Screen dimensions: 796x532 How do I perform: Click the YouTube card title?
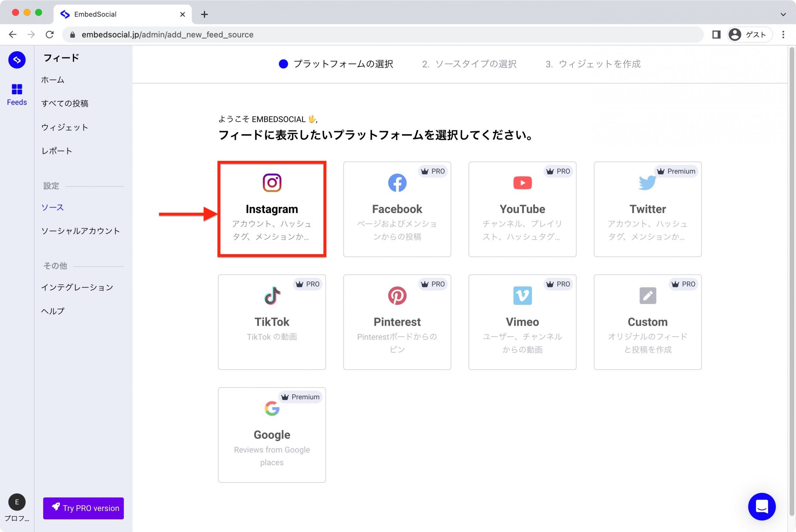(x=522, y=209)
